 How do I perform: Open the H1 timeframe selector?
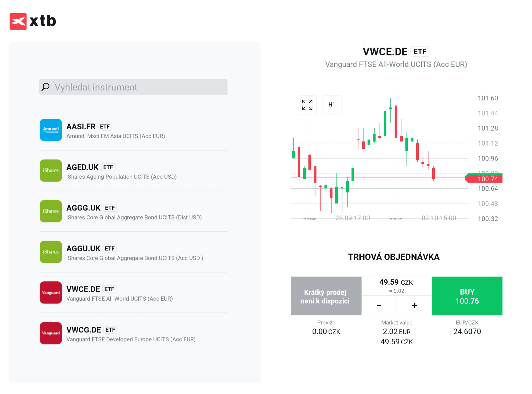point(332,105)
